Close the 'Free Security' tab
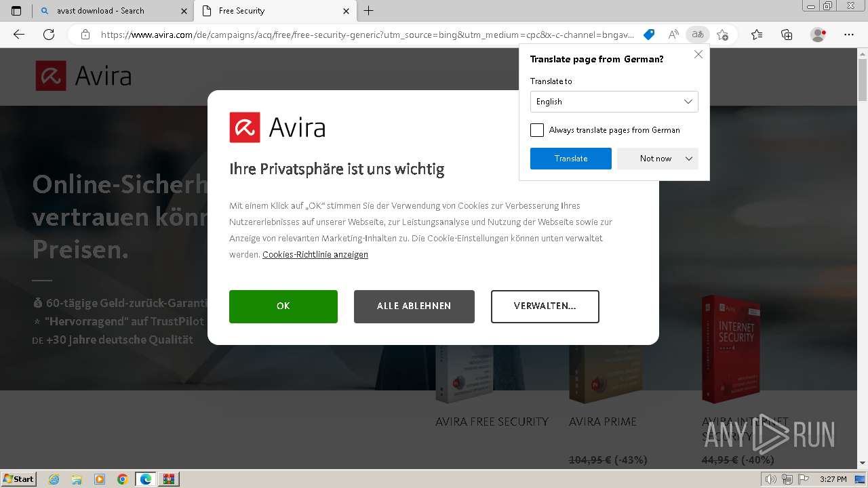868x488 pixels. [346, 11]
